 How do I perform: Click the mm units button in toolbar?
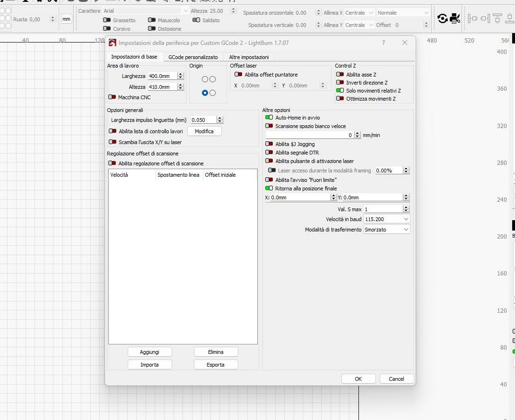tap(66, 19)
